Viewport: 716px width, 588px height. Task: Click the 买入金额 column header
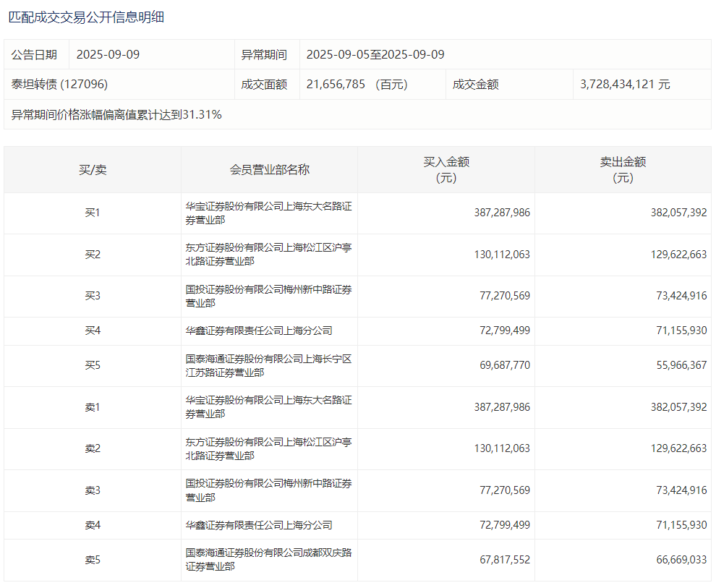[x=446, y=170]
